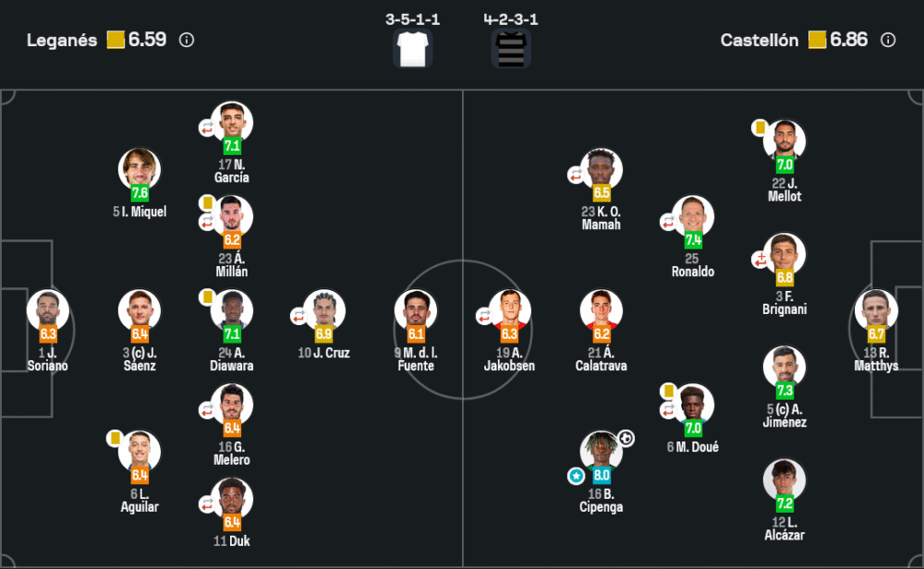
Task: Open M. Doué's player photo
Action: point(693,403)
